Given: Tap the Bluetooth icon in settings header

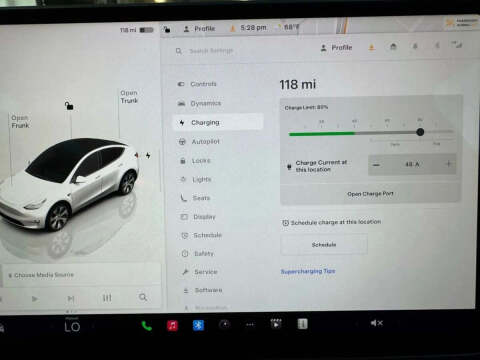Looking at the screenshot, I should tap(437, 46).
